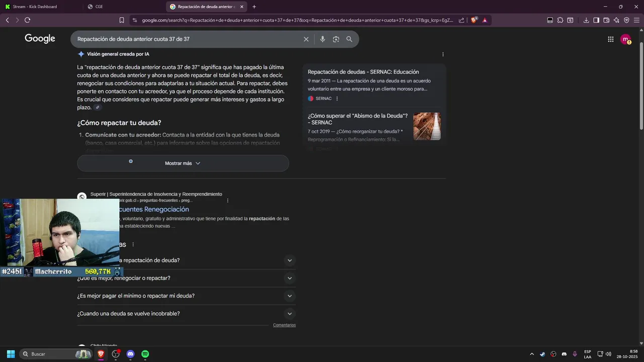The height and width of the screenshot is (362, 644).
Task: Open the Google account avatar
Action: tap(625, 39)
